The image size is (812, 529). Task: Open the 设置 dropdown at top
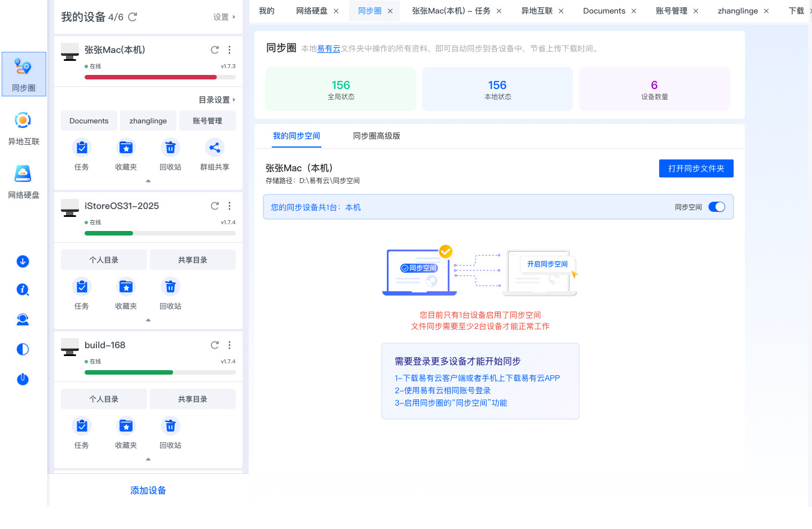point(224,17)
